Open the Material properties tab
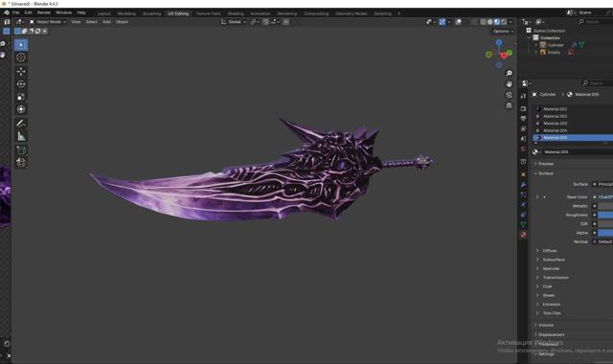Image resolution: width=613 pixels, height=364 pixels. point(524,235)
